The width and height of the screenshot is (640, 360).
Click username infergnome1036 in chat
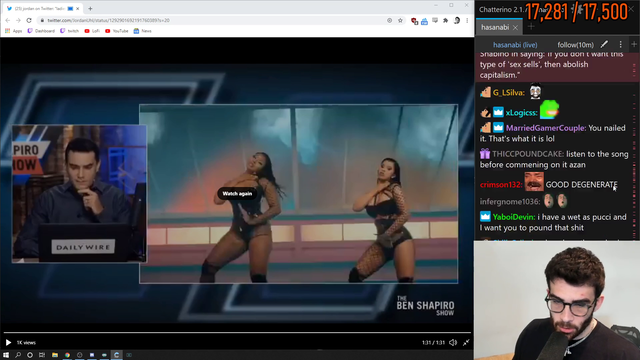(x=510, y=202)
